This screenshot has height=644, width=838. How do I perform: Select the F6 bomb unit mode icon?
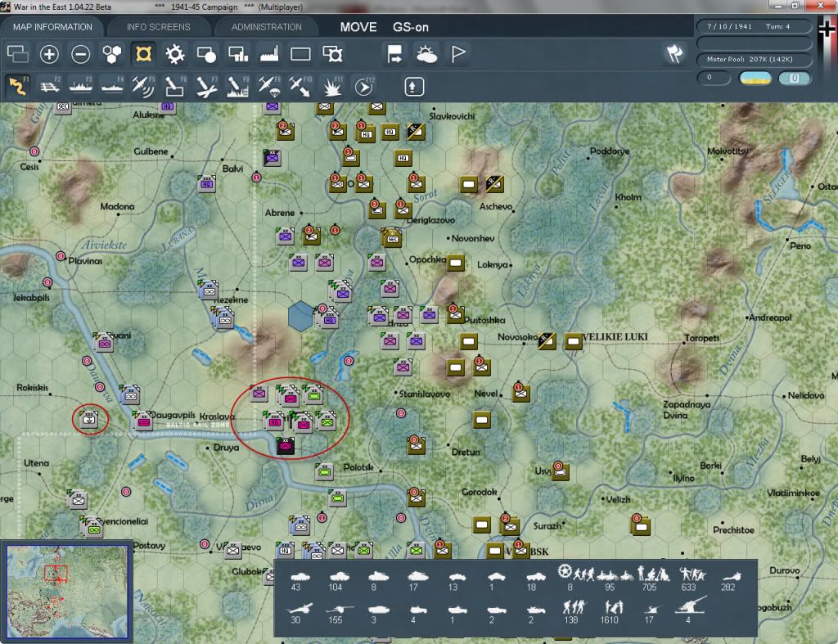tap(174, 86)
